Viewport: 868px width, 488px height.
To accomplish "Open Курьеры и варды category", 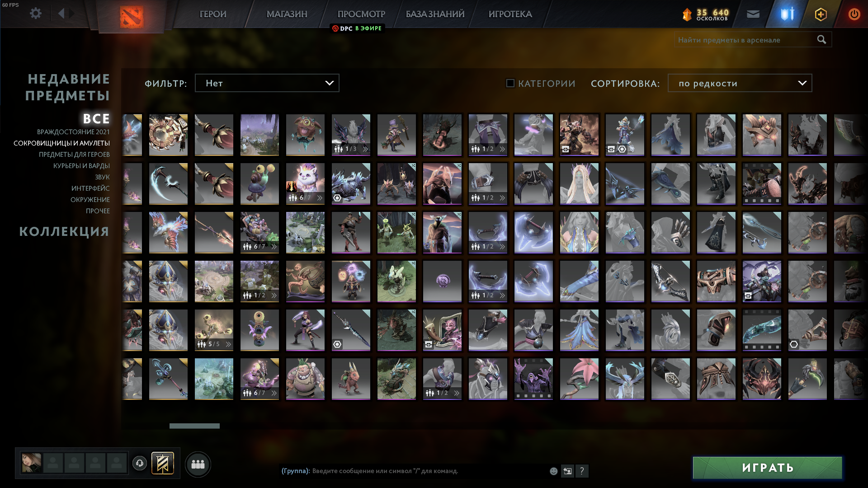I will click(x=81, y=166).
